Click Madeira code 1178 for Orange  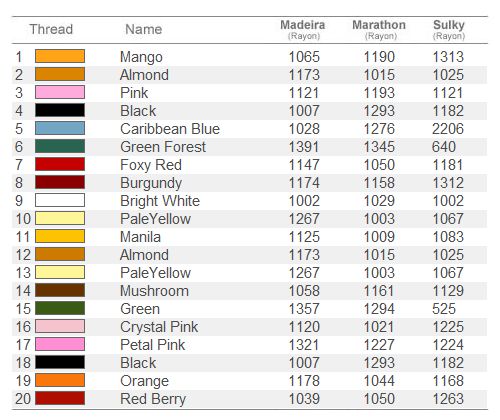[x=304, y=381]
